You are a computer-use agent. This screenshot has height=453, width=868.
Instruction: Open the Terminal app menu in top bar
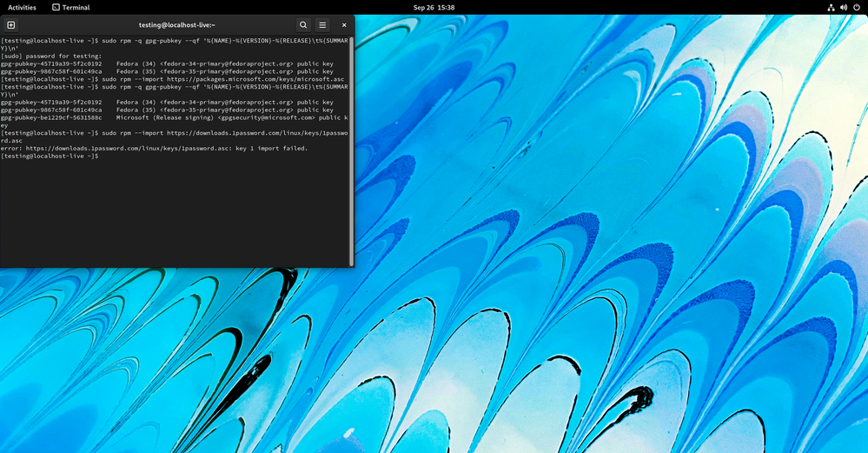[70, 7]
